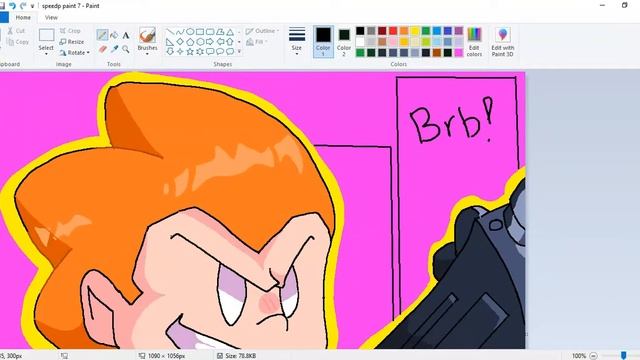
Task: Activate Color 2 background selector
Action: pos(344,42)
